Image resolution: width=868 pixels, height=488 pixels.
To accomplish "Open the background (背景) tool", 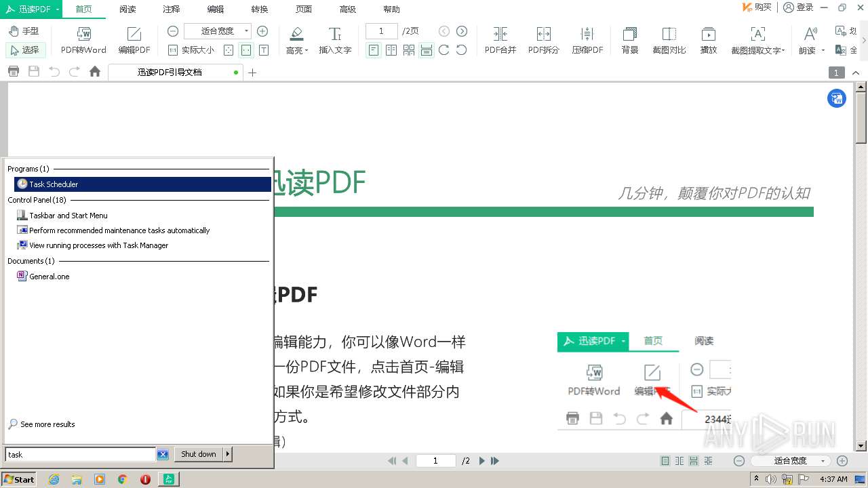I will (x=630, y=41).
